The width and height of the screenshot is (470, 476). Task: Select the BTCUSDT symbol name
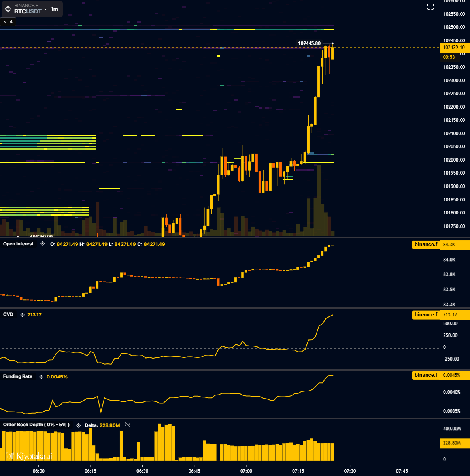tap(29, 12)
